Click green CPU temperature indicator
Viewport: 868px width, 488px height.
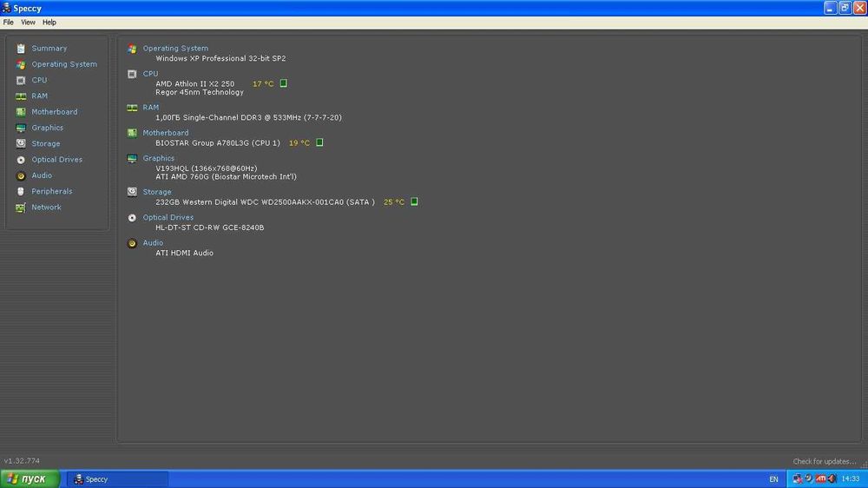284,83
